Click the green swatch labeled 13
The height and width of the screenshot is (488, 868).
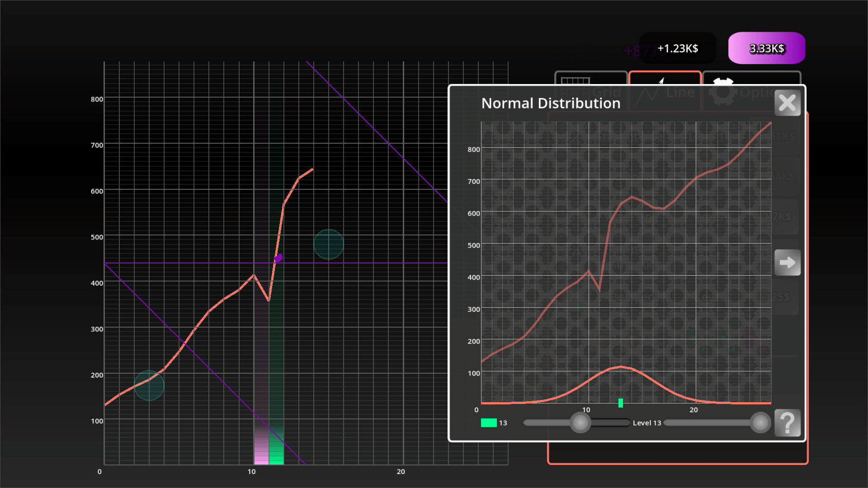coord(489,423)
